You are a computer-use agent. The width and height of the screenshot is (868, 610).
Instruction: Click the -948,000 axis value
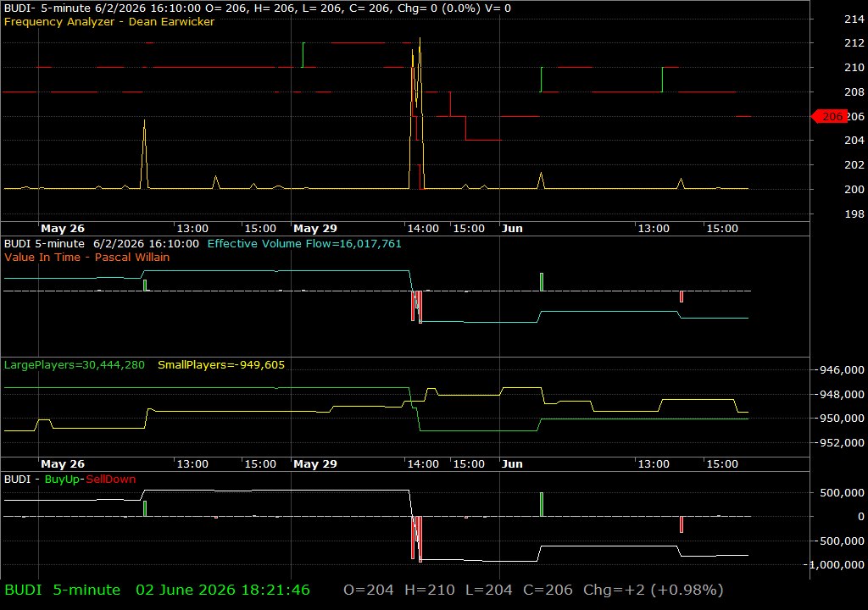838,394
